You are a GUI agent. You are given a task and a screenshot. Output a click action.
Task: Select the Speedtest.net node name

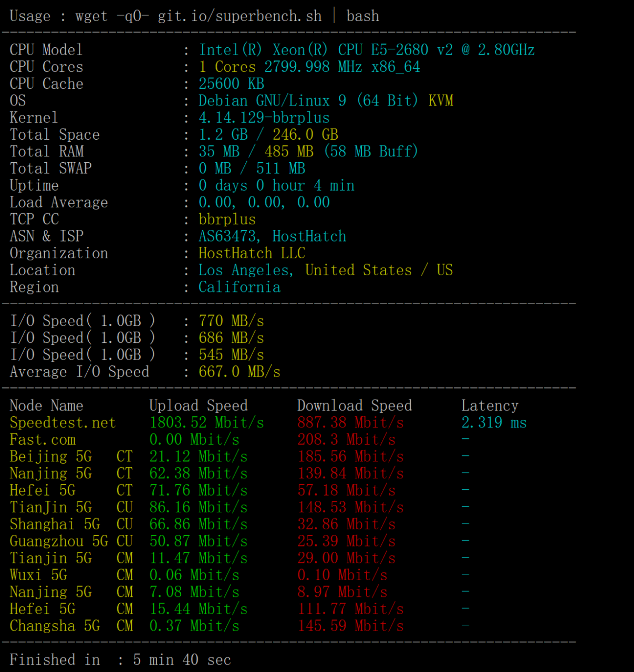tap(63, 423)
